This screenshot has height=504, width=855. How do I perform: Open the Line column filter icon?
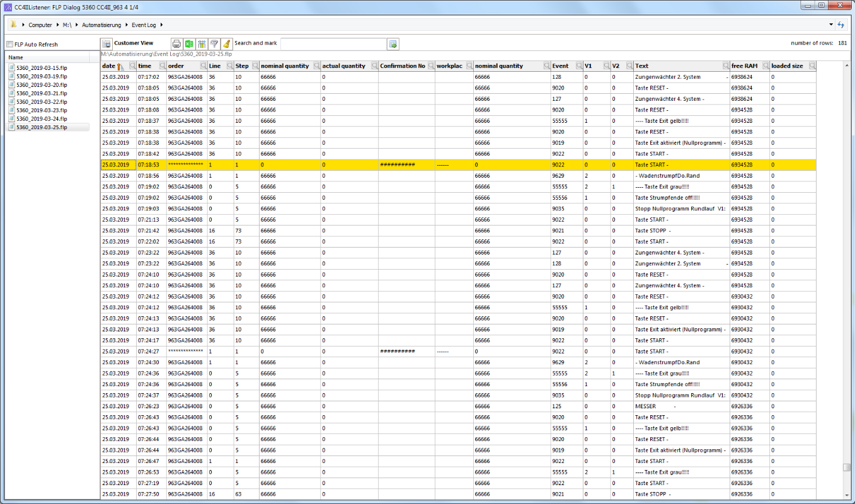pos(229,66)
